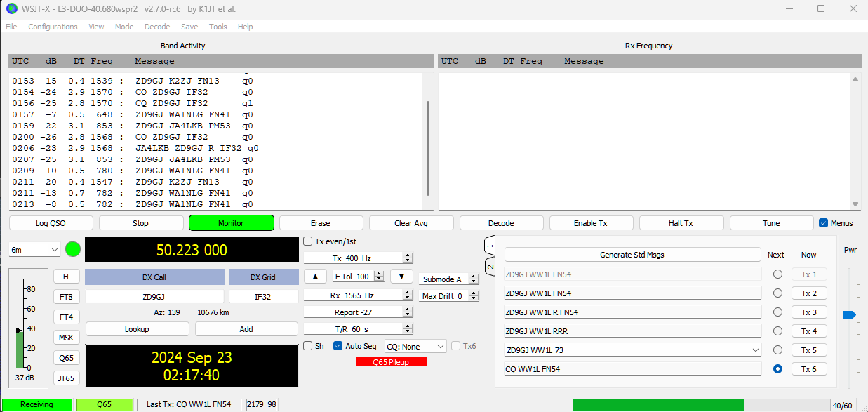
Task: Open the CQ: None dropdown
Action: [x=415, y=346]
